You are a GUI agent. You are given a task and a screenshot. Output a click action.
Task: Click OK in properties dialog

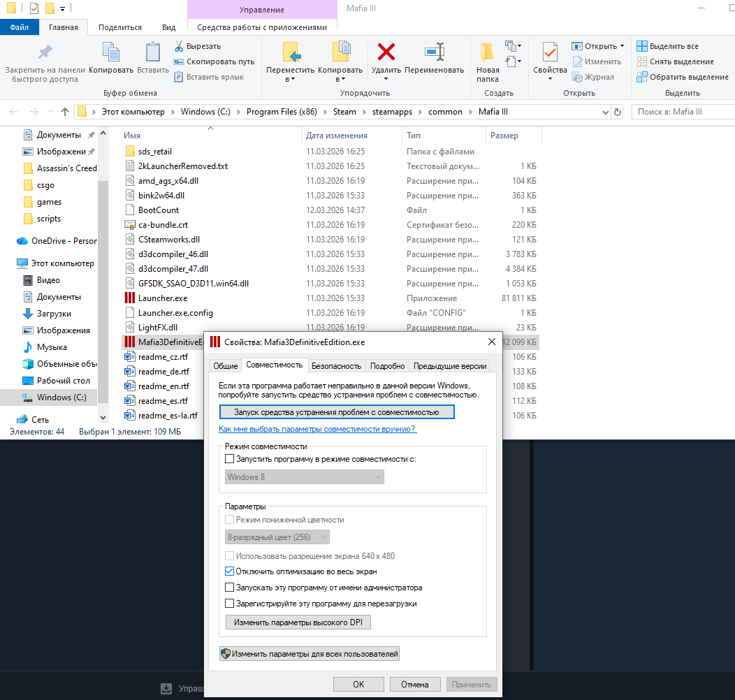click(x=358, y=684)
